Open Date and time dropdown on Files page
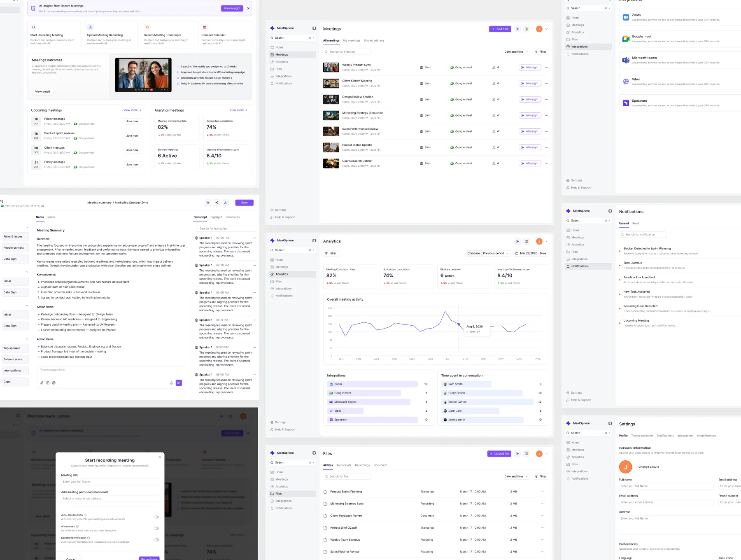 [516, 476]
